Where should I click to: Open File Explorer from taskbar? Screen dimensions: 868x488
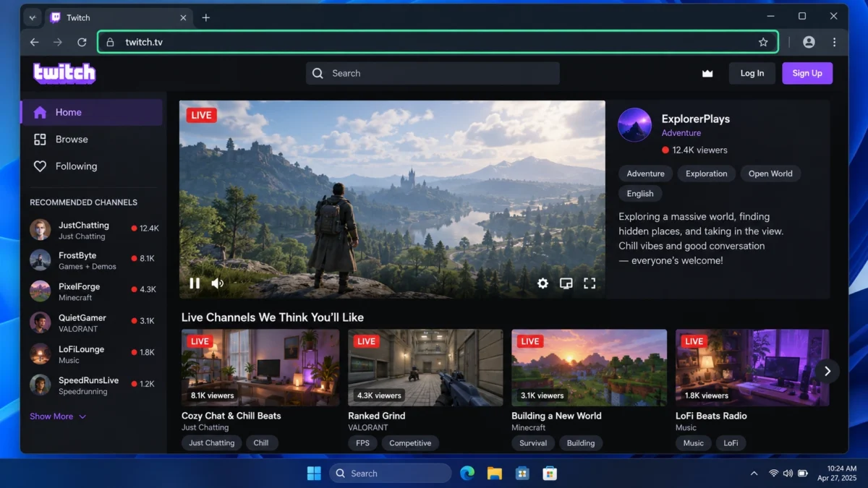[495, 474]
